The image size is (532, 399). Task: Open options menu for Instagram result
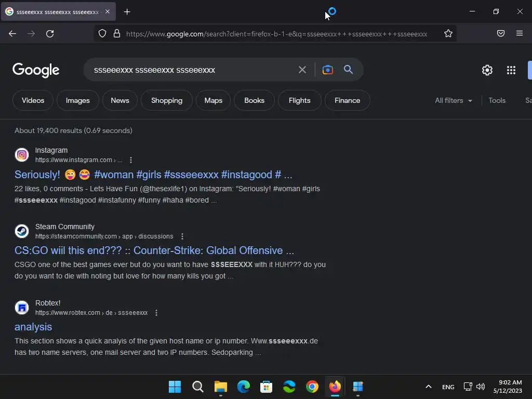coord(130,160)
